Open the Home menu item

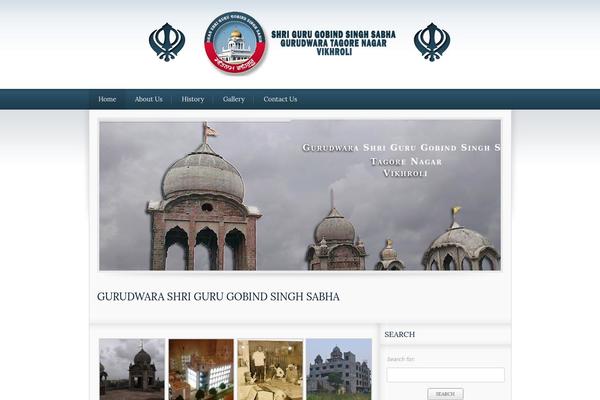(x=107, y=99)
